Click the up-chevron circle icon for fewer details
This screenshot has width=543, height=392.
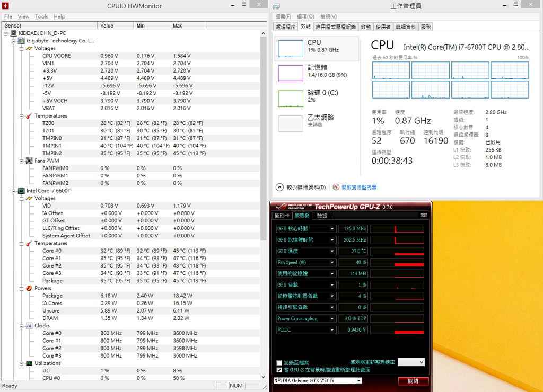pyautogui.click(x=279, y=187)
